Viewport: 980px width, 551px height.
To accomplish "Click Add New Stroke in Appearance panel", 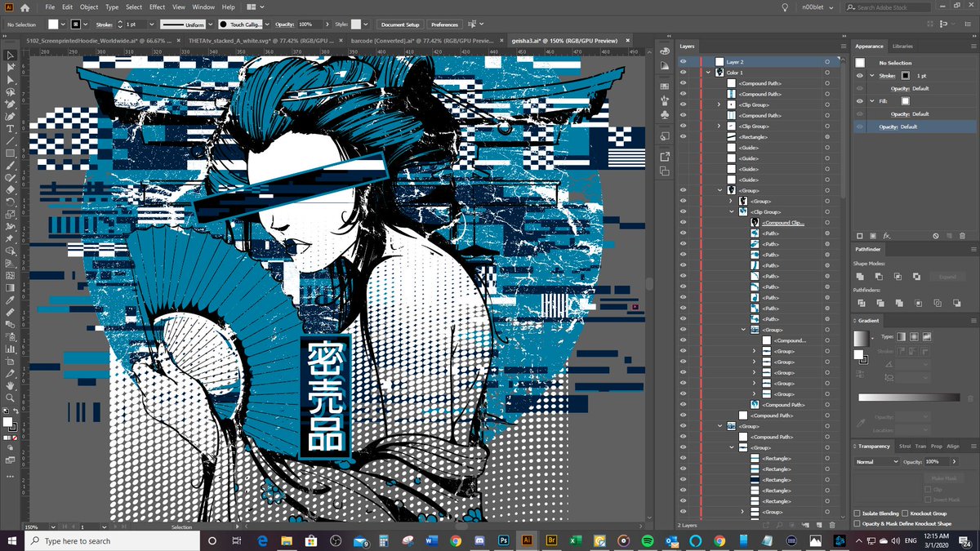I will point(860,236).
